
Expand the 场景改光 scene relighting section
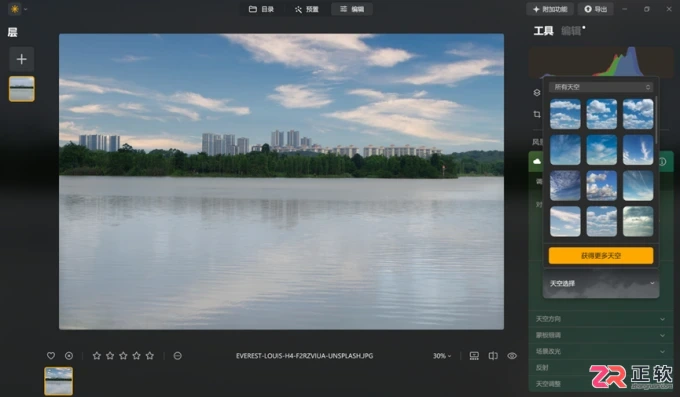point(601,351)
